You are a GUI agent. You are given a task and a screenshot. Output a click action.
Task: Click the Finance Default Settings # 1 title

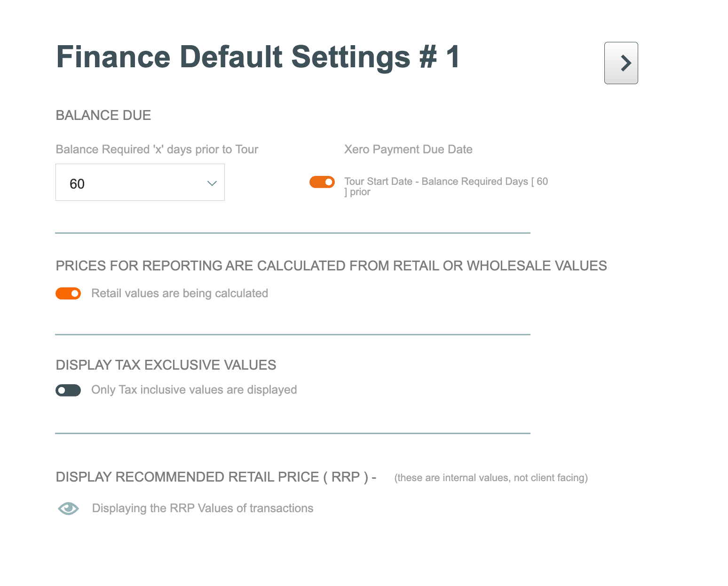coord(258,57)
